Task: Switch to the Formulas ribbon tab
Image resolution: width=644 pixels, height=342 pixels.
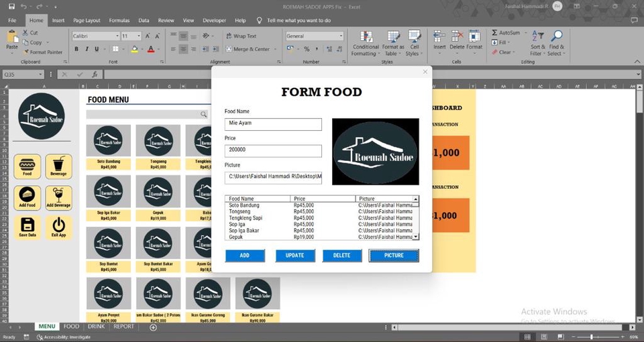Action: point(119,20)
